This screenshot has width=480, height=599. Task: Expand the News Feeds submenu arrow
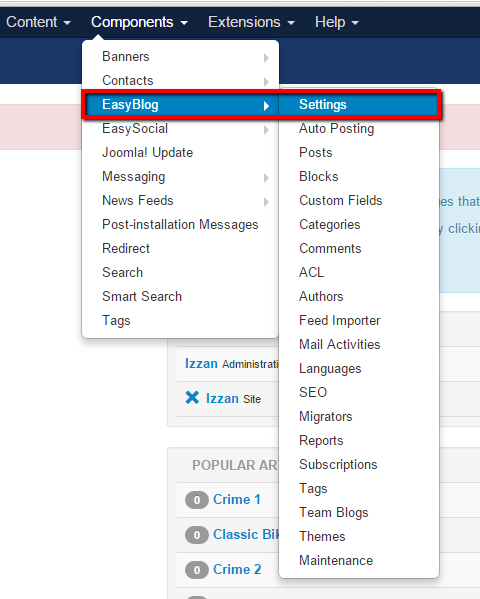point(266,202)
